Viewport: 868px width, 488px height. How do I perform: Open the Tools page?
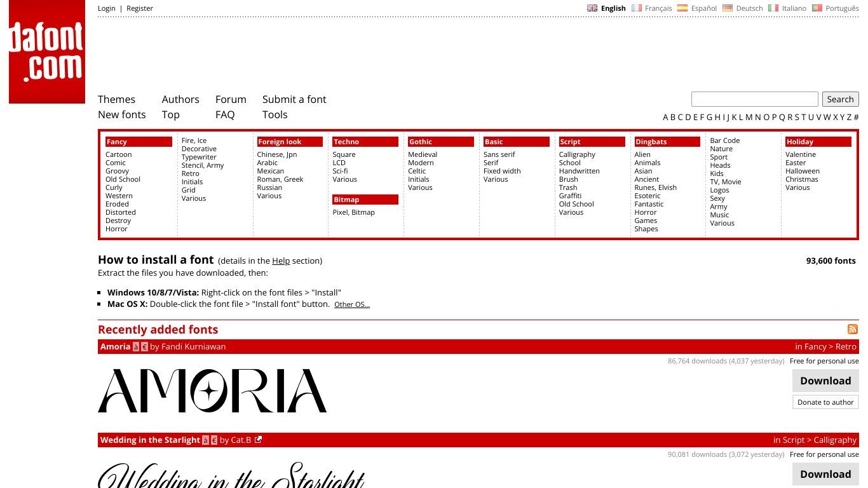click(x=275, y=114)
